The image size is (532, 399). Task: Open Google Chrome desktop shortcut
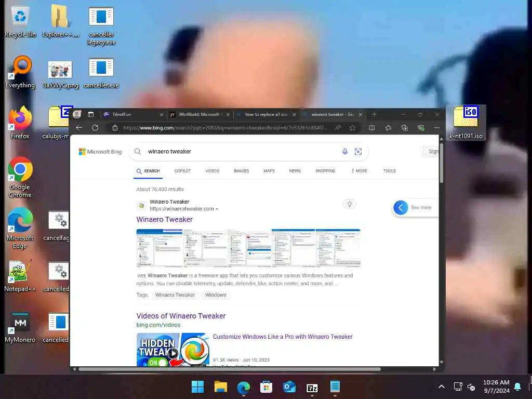coord(20,177)
